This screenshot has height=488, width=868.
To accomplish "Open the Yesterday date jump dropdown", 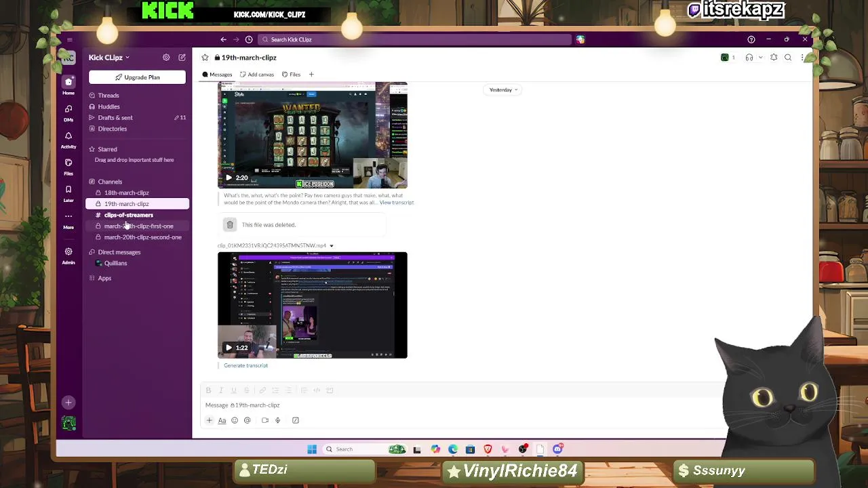I will (x=503, y=89).
